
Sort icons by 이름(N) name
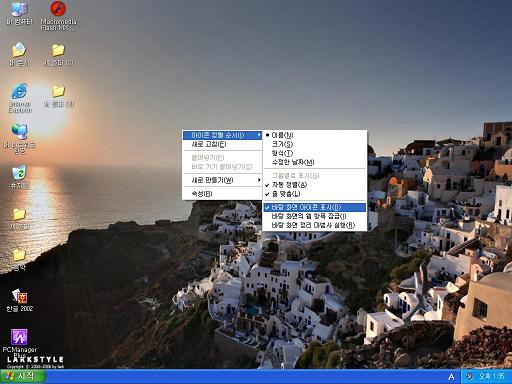click(x=315, y=135)
